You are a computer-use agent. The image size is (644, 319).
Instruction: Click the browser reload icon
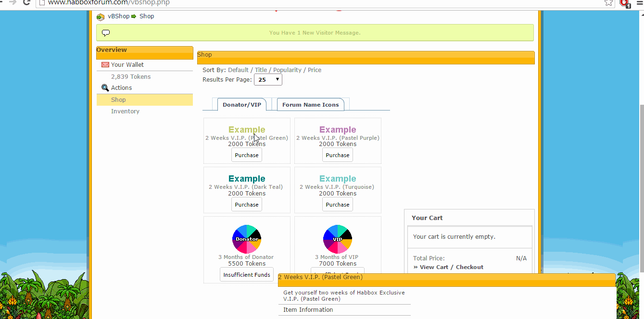coord(26,2)
